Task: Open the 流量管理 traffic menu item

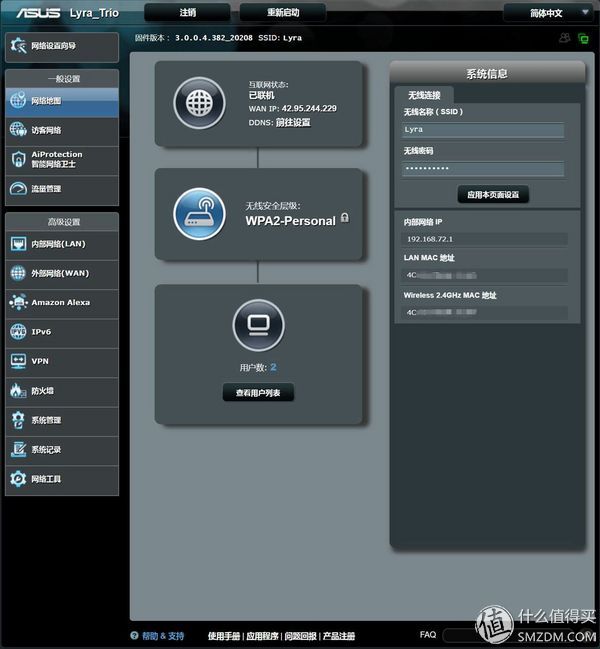Action: pyautogui.click(x=62, y=189)
